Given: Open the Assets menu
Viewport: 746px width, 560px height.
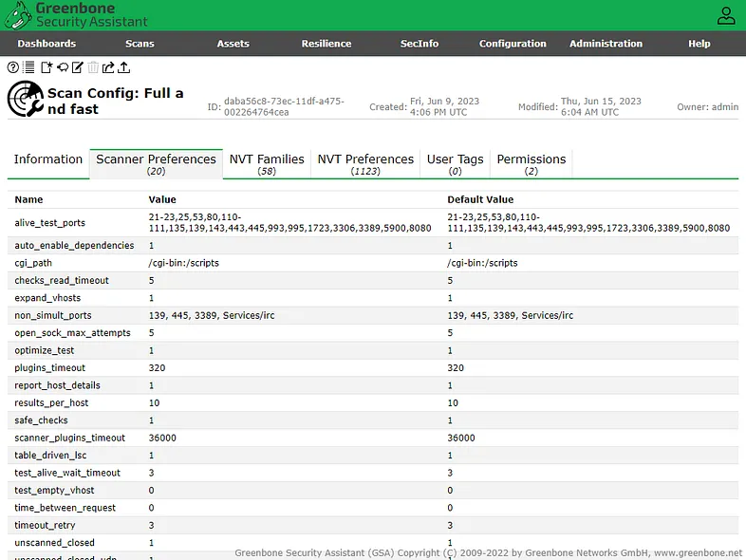Looking at the screenshot, I should click(x=233, y=44).
